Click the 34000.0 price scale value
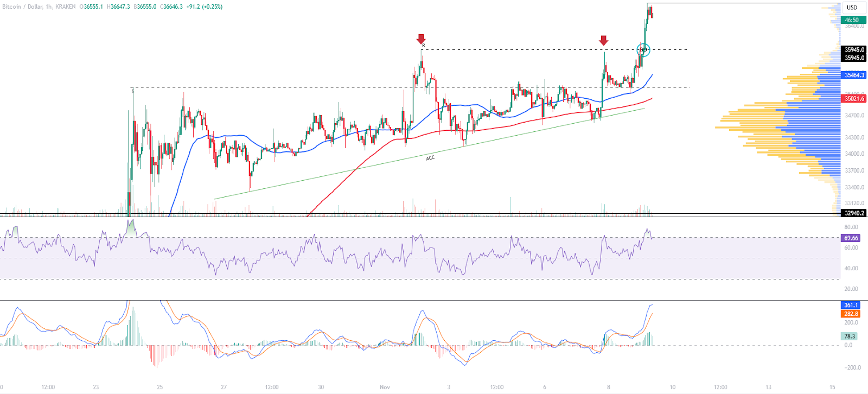868x394 pixels. tap(854, 154)
